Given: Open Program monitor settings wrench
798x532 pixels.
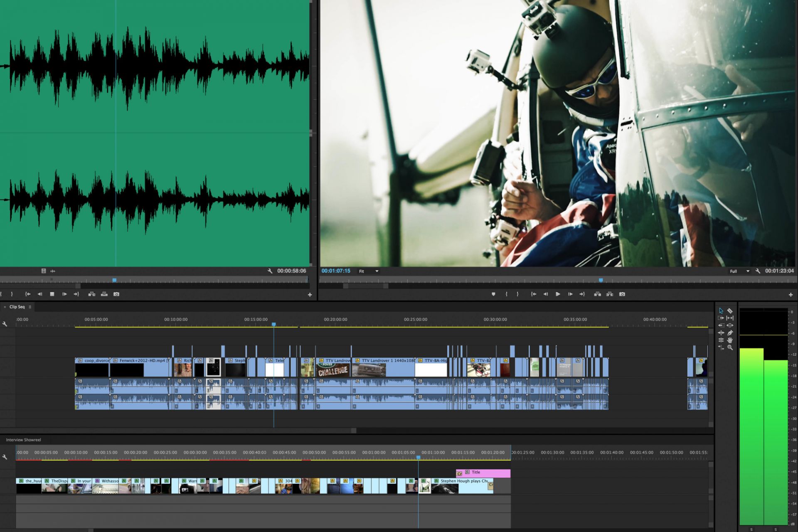Looking at the screenshot, I should 758,271.
